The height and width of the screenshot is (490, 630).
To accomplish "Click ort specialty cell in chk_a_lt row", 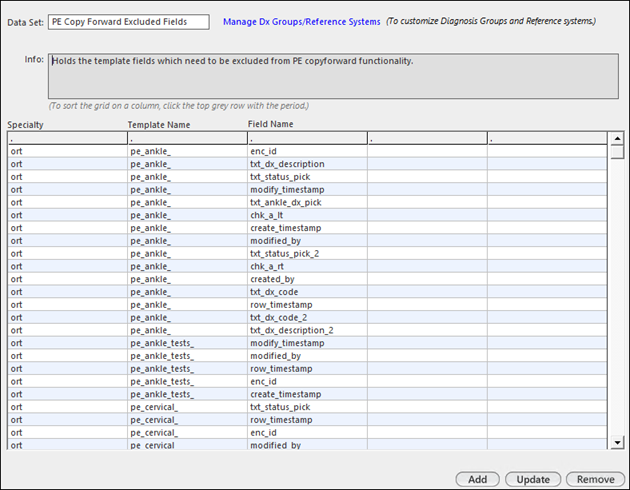I will point(67,215).
